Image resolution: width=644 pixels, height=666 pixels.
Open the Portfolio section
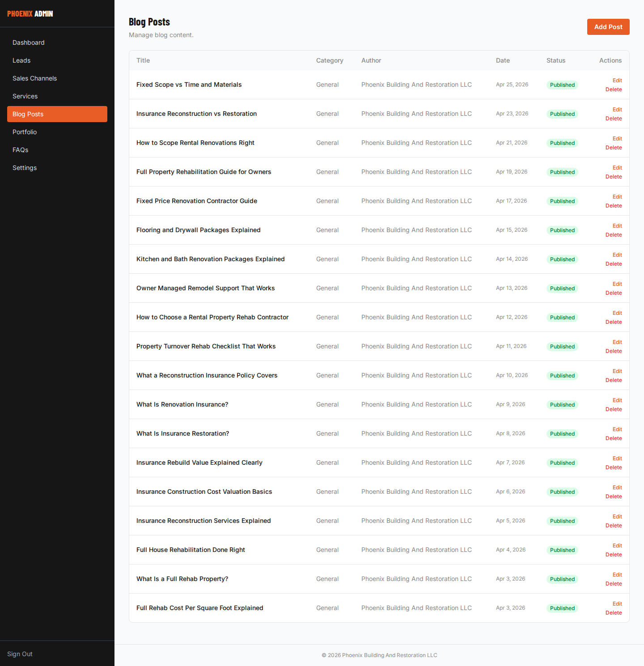coord(57,132)
